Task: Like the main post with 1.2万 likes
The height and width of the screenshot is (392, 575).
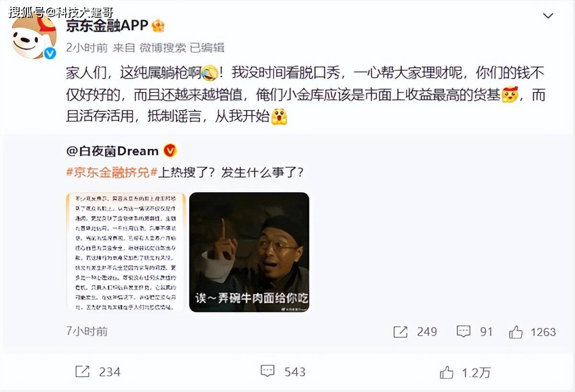Action: tap(465, 372)
